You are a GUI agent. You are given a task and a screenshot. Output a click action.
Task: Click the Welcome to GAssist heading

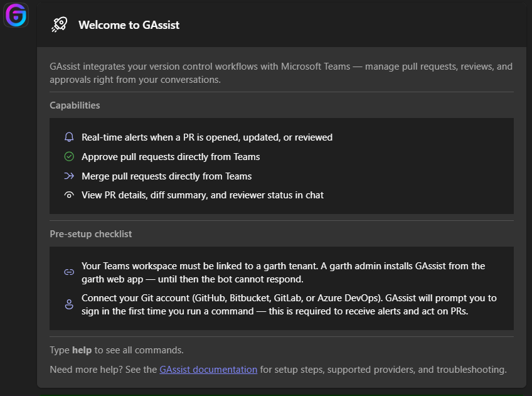129,25
